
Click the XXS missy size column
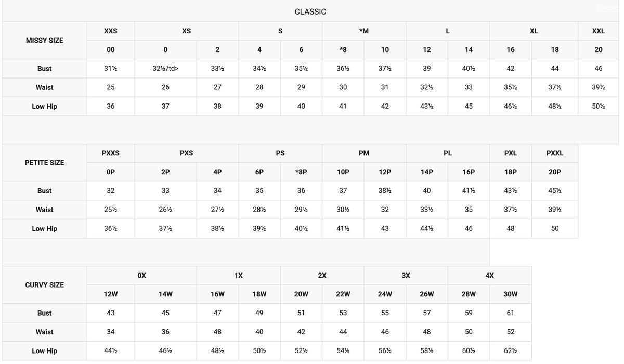pyautogui.click(x=111, y=31)
